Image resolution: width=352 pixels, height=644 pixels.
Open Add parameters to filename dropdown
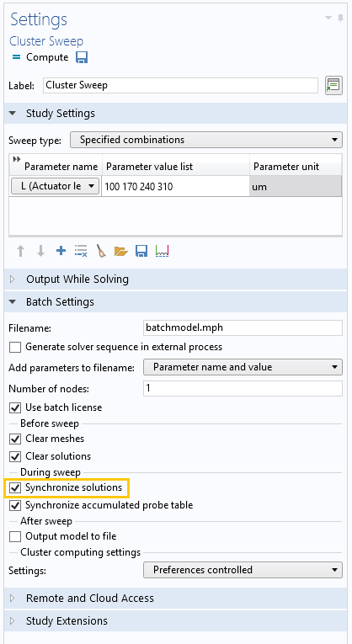[x=243, y=367]
